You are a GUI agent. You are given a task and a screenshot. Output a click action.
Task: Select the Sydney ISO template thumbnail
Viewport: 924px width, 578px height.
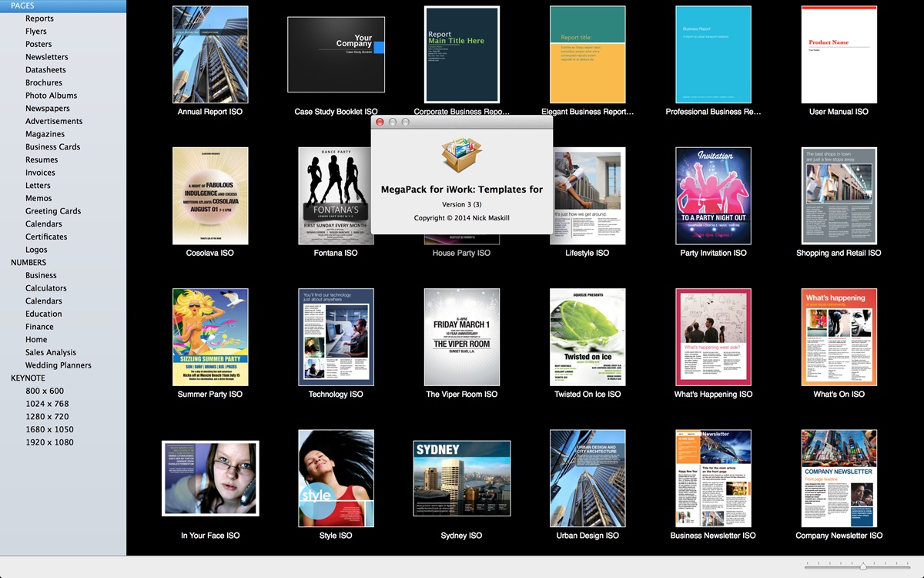[461, 479]
